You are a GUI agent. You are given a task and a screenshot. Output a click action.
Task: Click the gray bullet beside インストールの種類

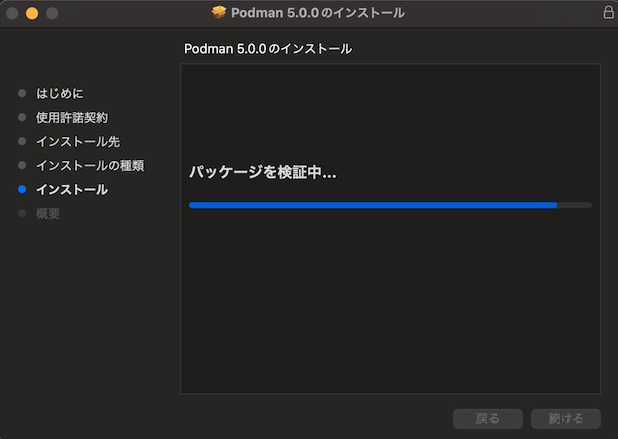click(22, 166)
